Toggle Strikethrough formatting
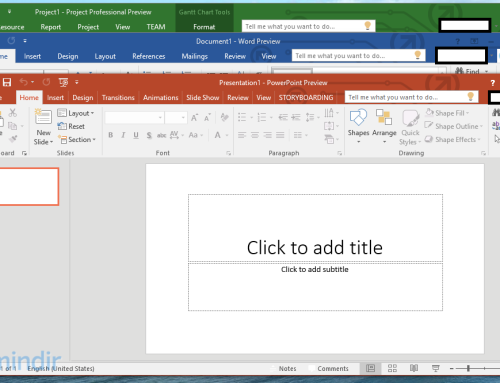500x383 pixels. click(161, 135)
